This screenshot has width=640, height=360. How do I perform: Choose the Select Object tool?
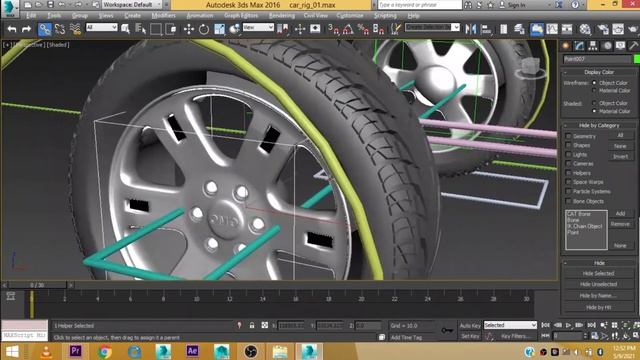pos(125,29)
